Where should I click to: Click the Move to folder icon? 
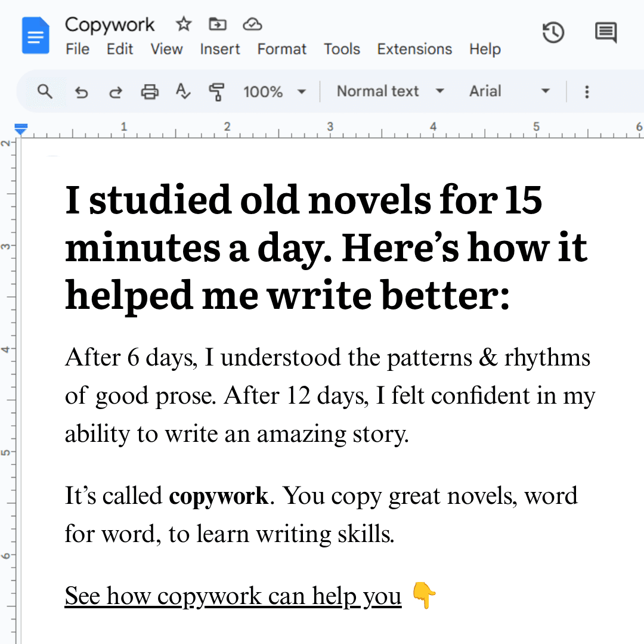pyautogui.click(x=217, y=24)
